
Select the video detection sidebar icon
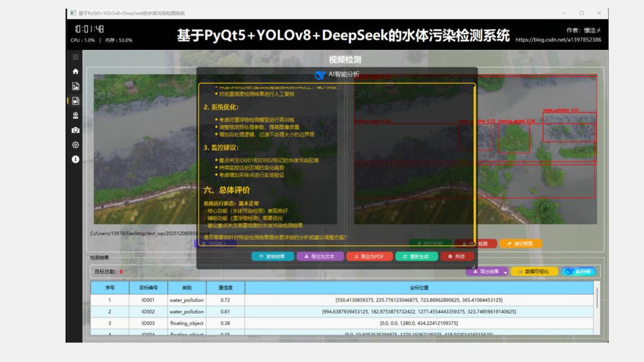[76, 101]
